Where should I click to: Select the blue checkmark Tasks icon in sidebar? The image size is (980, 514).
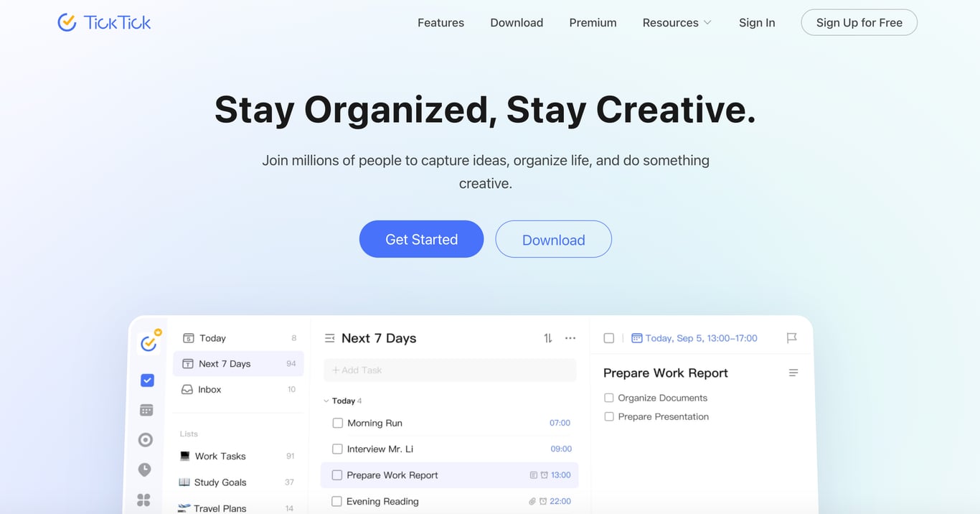pos(147,380)
